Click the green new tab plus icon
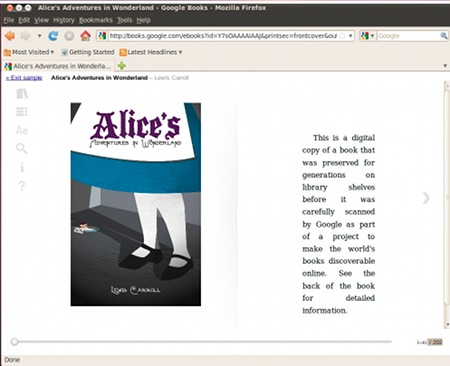Image resolution: width=450 pixels, height=366 pixels. (122, 66)
